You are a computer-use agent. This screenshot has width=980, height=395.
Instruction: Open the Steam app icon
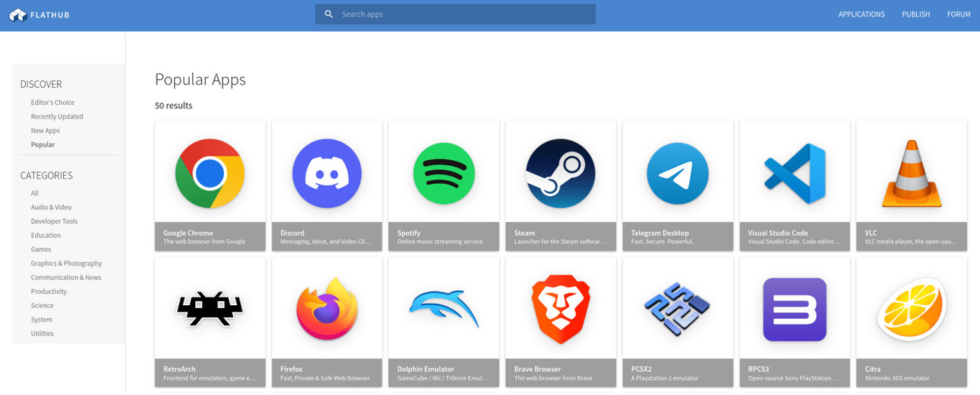coord(561,174)
